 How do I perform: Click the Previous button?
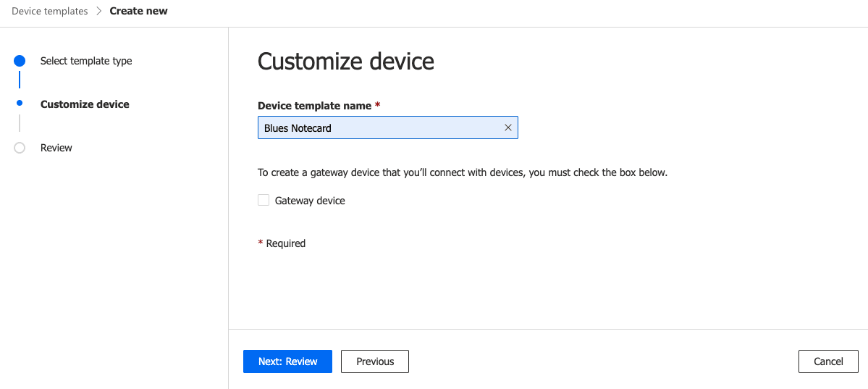pos(375,361)
